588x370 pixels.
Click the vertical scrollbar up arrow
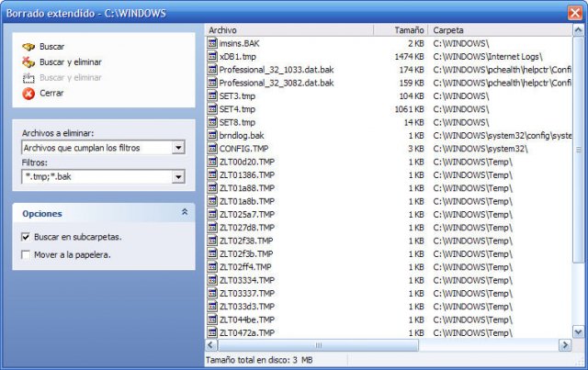(x=578, y=30)
